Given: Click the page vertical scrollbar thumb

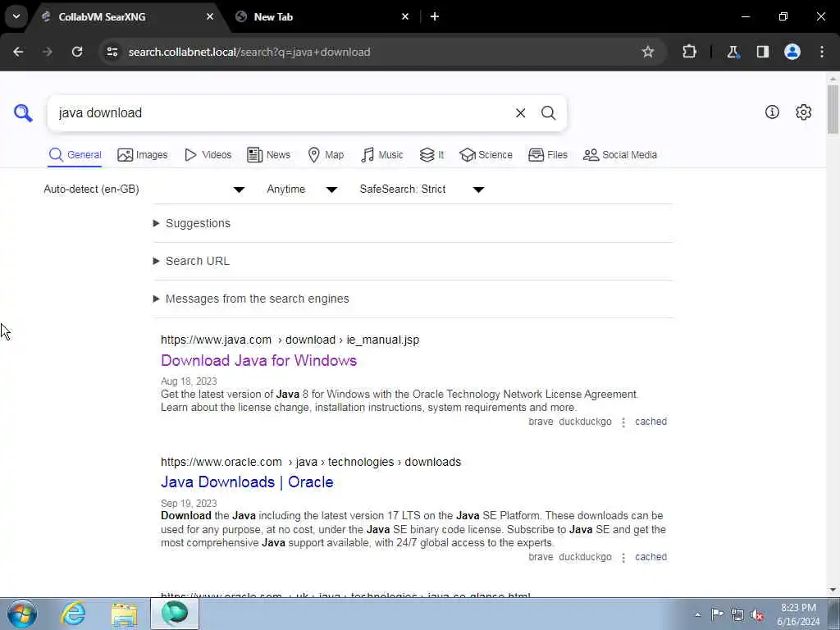Looking at the screenshot, I should 833,109.
